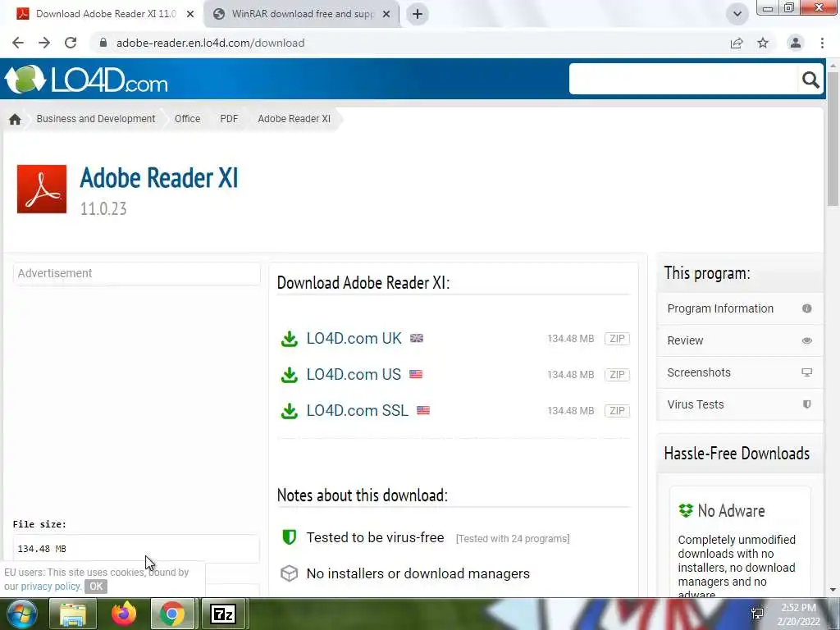
Task: Open the PDF breadcrumb
Action: coord(229,119)
